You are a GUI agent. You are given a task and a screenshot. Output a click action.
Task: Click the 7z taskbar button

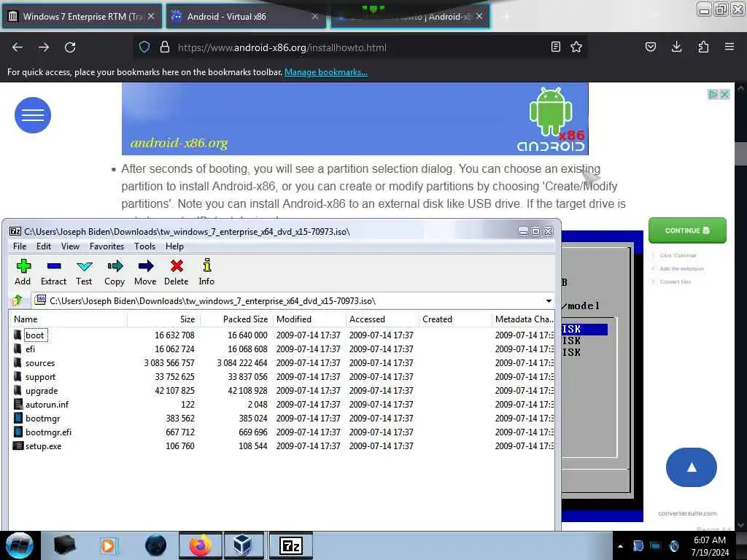(x=291, y=545)
